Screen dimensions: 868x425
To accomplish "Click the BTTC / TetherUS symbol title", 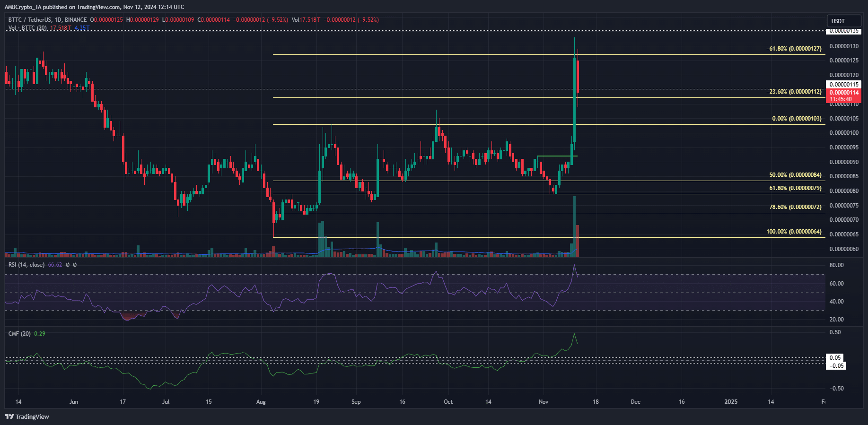I will click(x=47, y=20).
